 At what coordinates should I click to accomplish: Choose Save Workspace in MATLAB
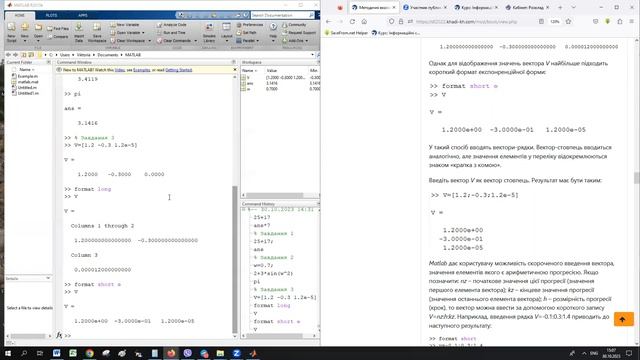coord(97,33)
